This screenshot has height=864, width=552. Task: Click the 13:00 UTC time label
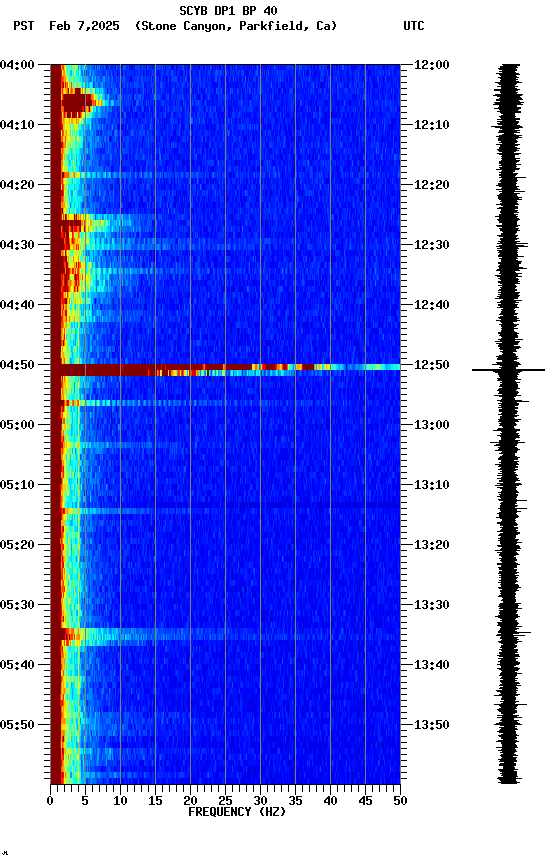click(432, 425)
